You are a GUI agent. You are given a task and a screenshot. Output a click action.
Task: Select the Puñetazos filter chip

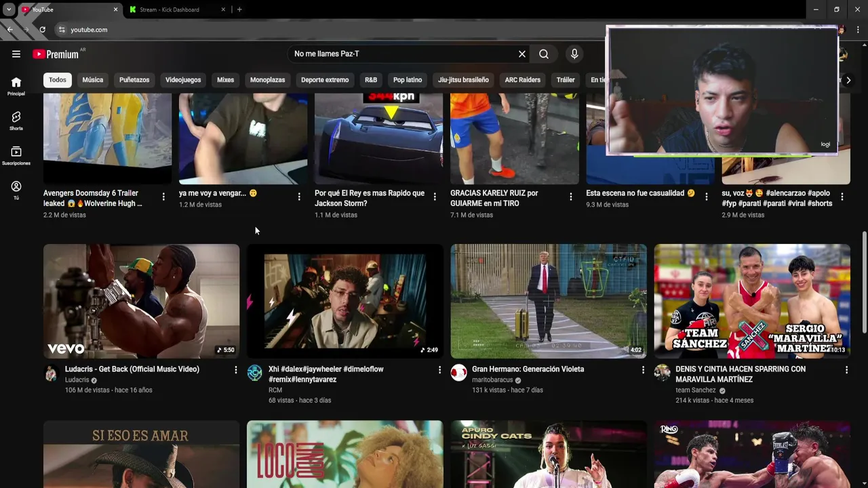(134, 80)
